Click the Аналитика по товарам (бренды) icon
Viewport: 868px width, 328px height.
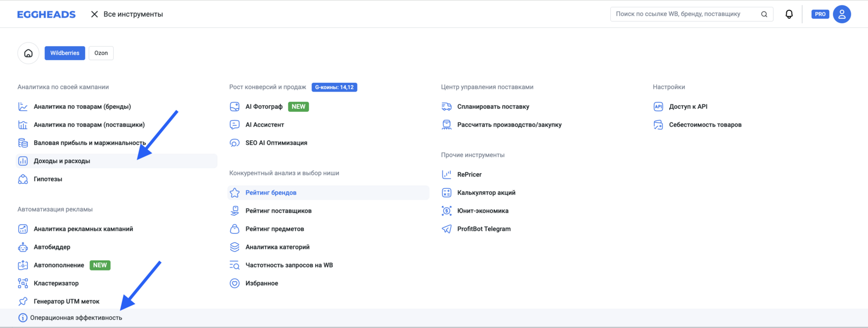pyautogui.click(x=23, y=107)
